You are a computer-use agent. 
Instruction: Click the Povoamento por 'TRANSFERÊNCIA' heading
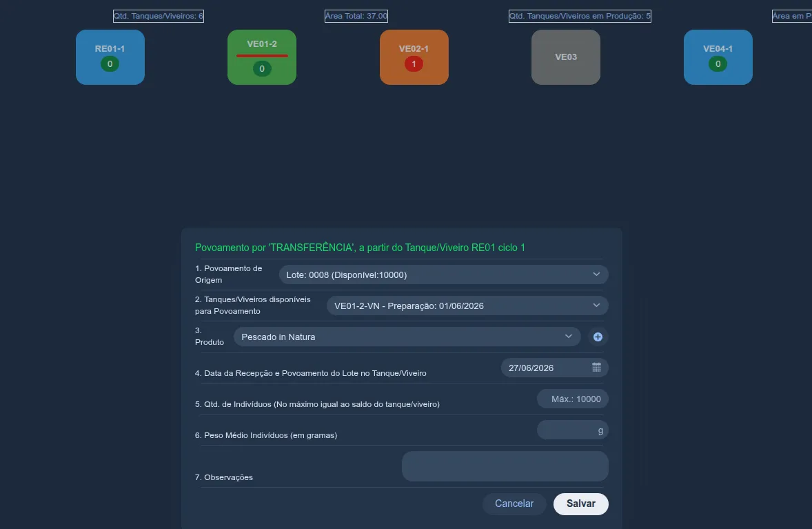coord(360,248)
